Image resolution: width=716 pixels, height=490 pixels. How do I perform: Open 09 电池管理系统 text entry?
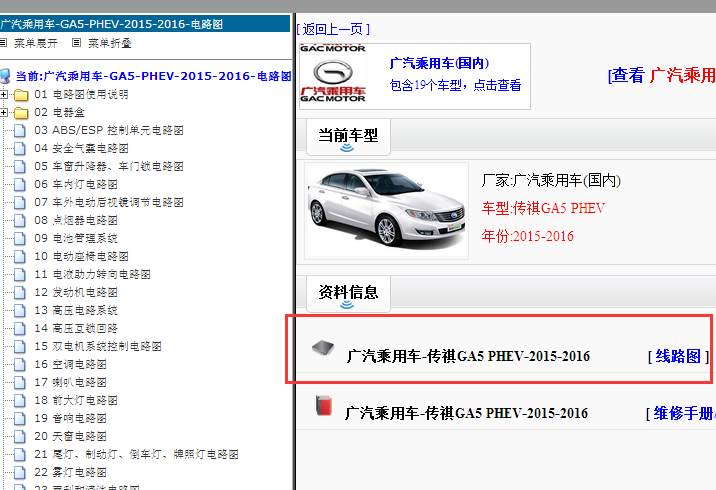click(x=76, y=238)
